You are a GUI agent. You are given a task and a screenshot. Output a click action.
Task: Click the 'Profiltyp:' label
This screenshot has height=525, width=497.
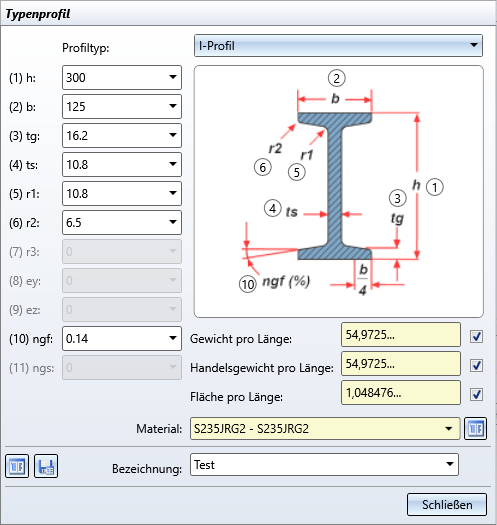click(86, 48)
